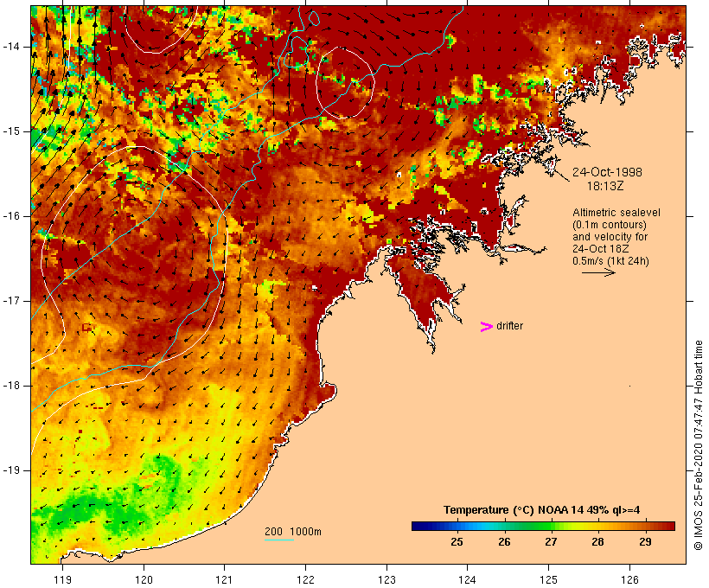The image size is (709, 588).
Task: Click the '121' longitude axis label
Action: (224, 579)
